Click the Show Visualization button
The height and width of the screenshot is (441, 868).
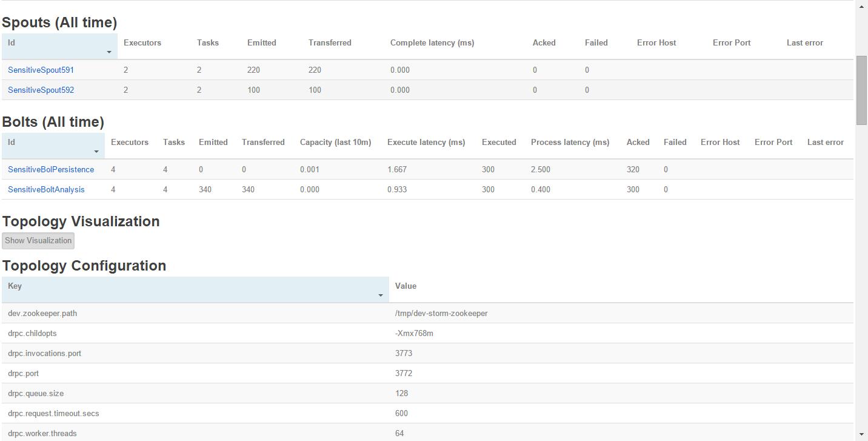(x=38, y=240)
